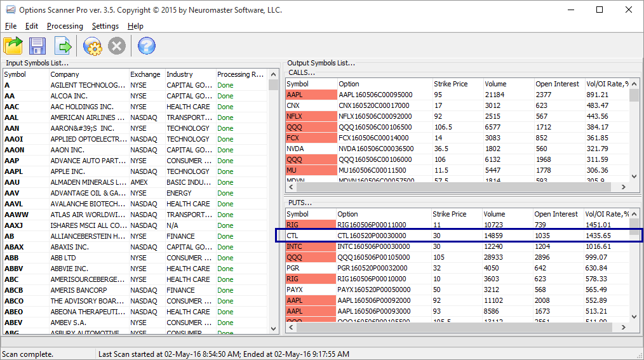This screenshot has width=644, height=360.
Task: Click the Processing R... column header
Action: 242,74
